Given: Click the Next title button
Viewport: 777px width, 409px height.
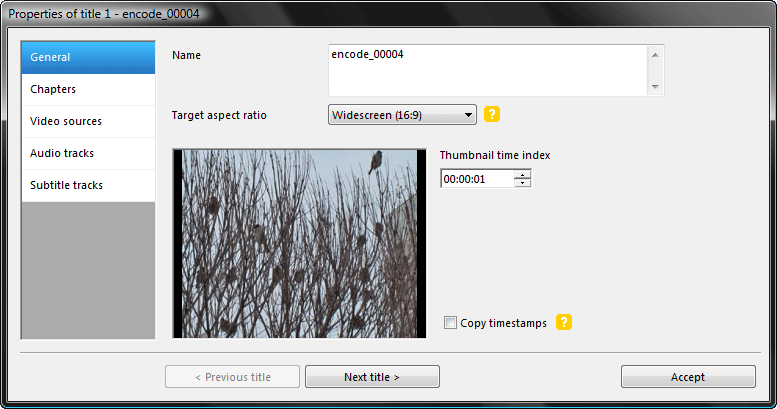Looking at the screenshot, I should [372, 377].
